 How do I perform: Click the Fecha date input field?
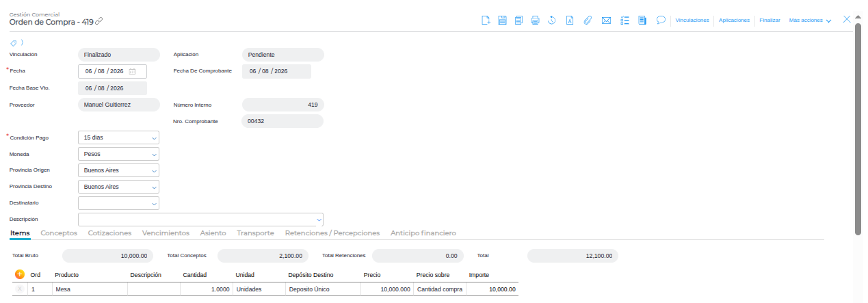112,71
